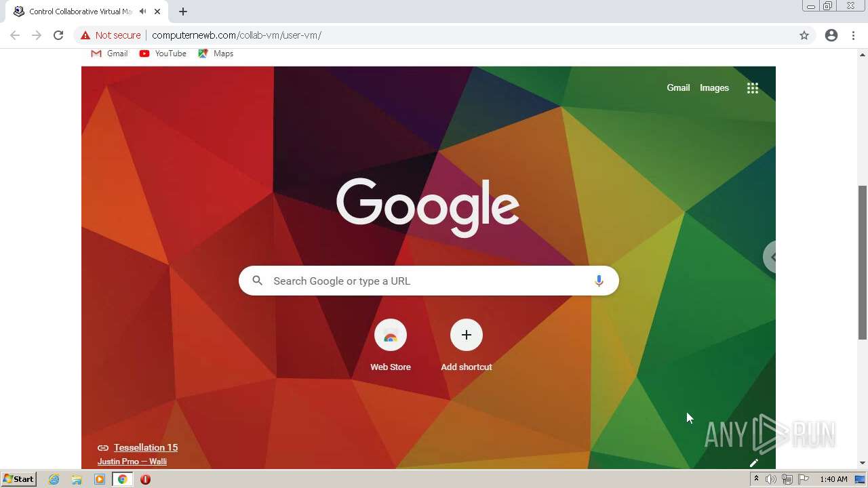
Task: Customize page with pencil icon
Action: [753, 463]
